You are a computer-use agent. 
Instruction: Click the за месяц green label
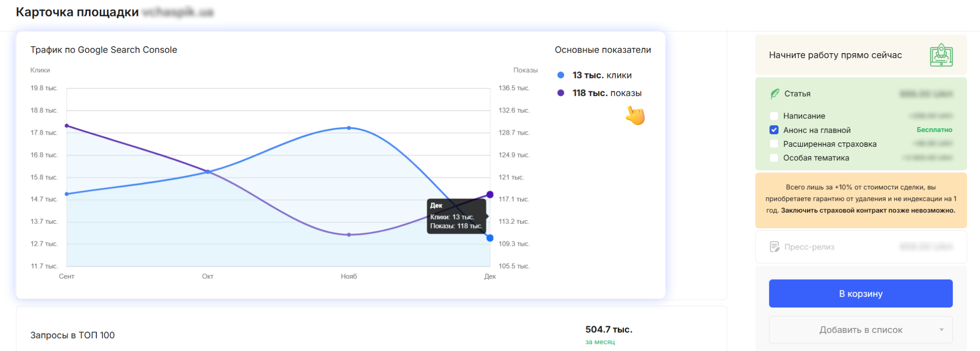[600, 342]
